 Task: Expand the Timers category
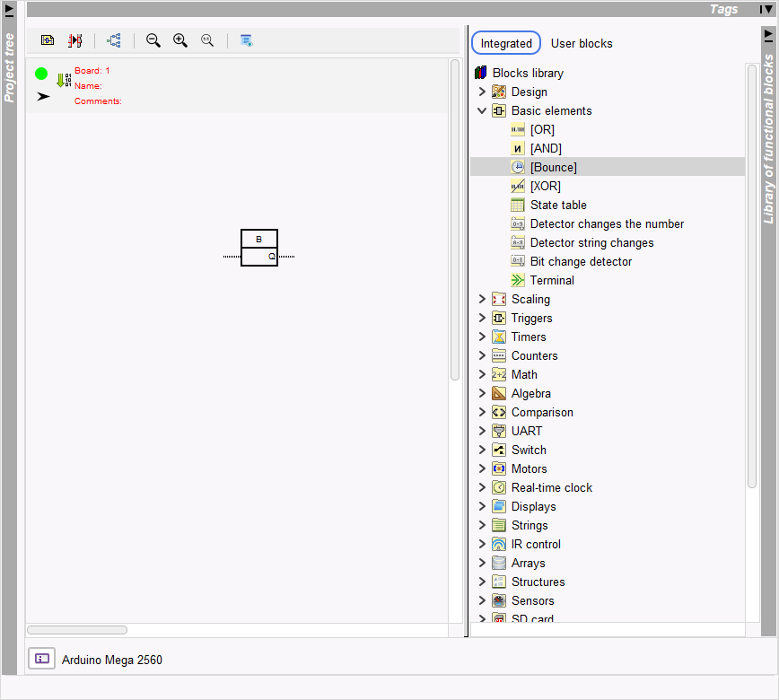(x=482, y=337)
